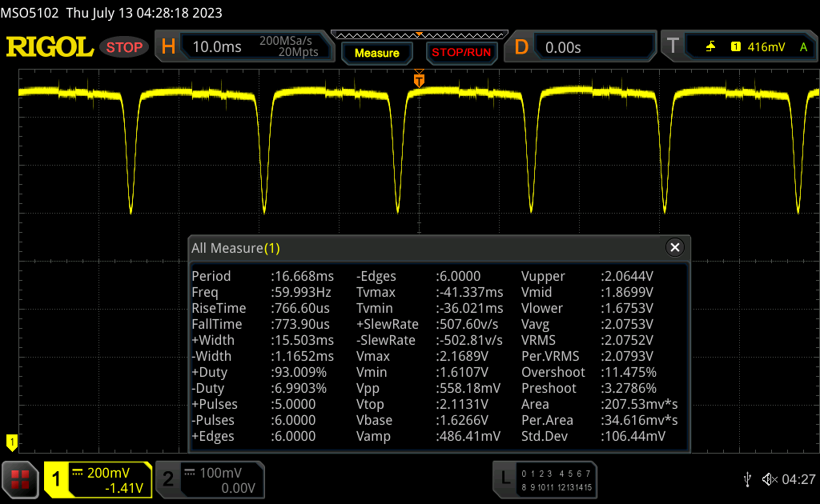Screen dimensions: 820x504
Task: Click the orange H horizontal icon
Action: (x=168, y=47)
